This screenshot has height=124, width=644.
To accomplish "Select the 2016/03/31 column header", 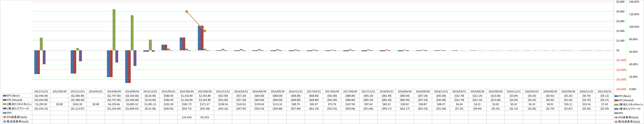I will tap(241, 91).
